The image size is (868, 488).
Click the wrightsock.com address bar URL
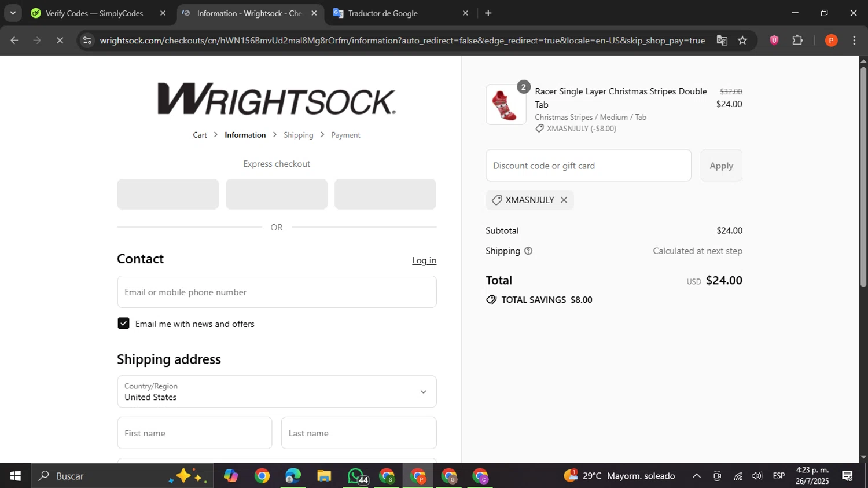click(x=402, y=41)
